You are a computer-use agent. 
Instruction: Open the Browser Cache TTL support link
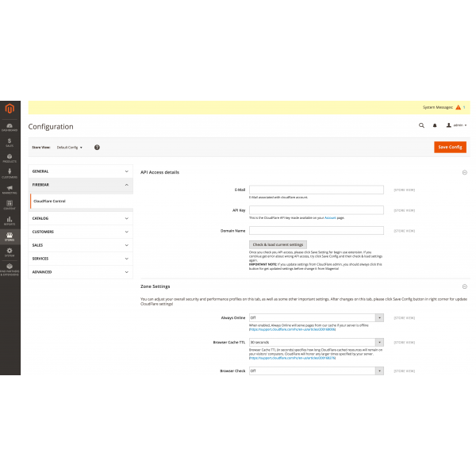292,358
